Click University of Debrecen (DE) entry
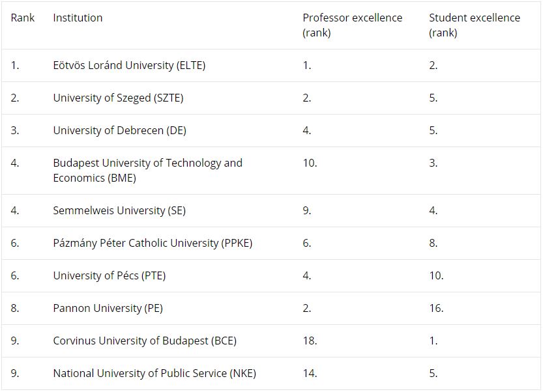The height and width of the screenshot is (392, 543). click(x=119, y=130)
